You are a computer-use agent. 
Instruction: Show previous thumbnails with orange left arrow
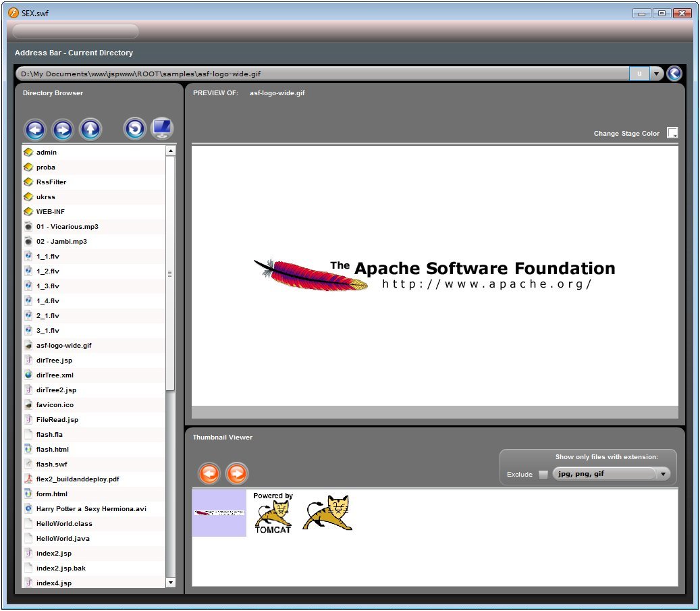click(x=209, y=473)
